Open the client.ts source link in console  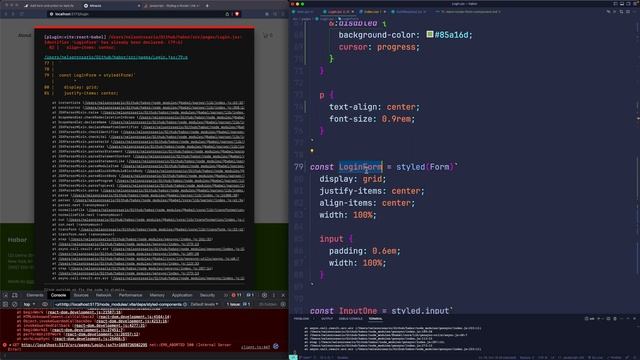pyautogui.click(x=255, y=347)
